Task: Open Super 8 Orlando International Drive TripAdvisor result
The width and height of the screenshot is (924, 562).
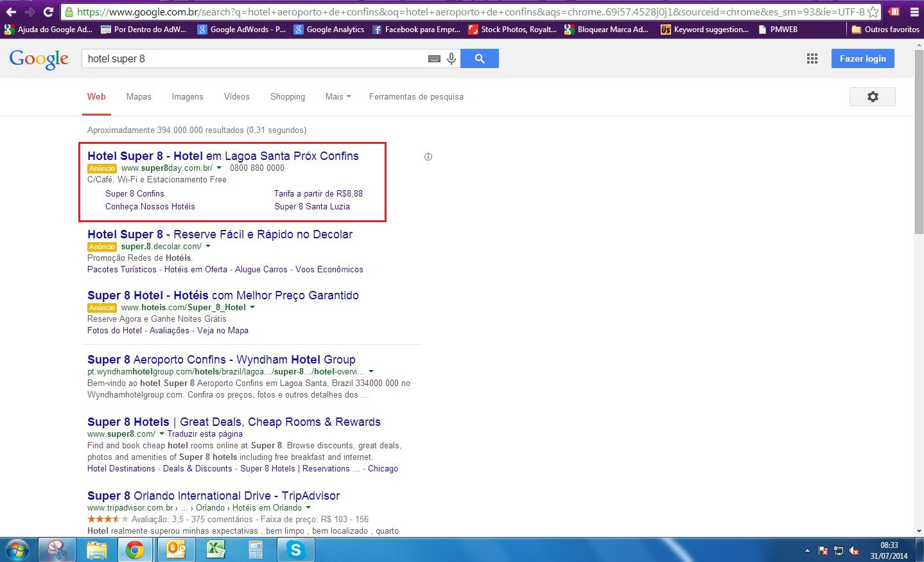Action: click(x=214, y=496)
